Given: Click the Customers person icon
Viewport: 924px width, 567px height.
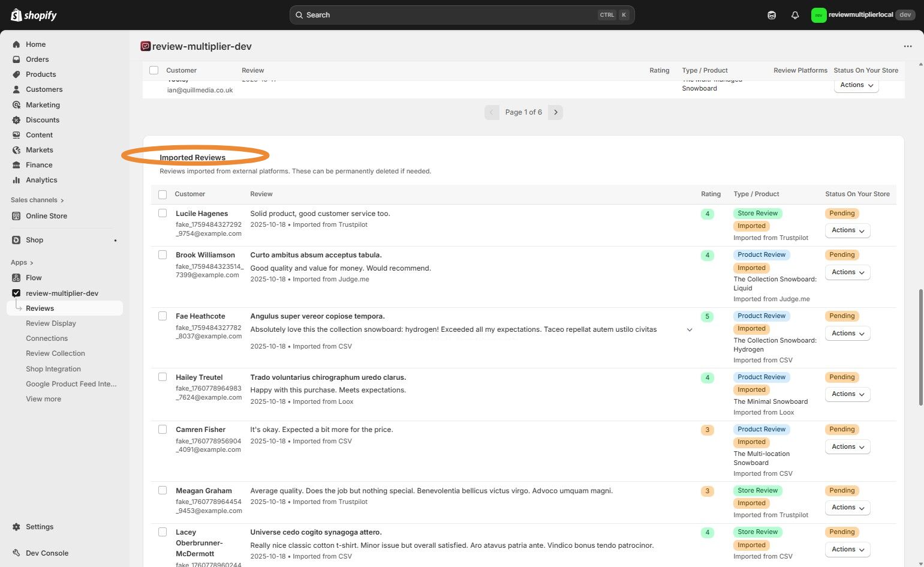Looking at the screenshot, I should click(x=16, y=89).
